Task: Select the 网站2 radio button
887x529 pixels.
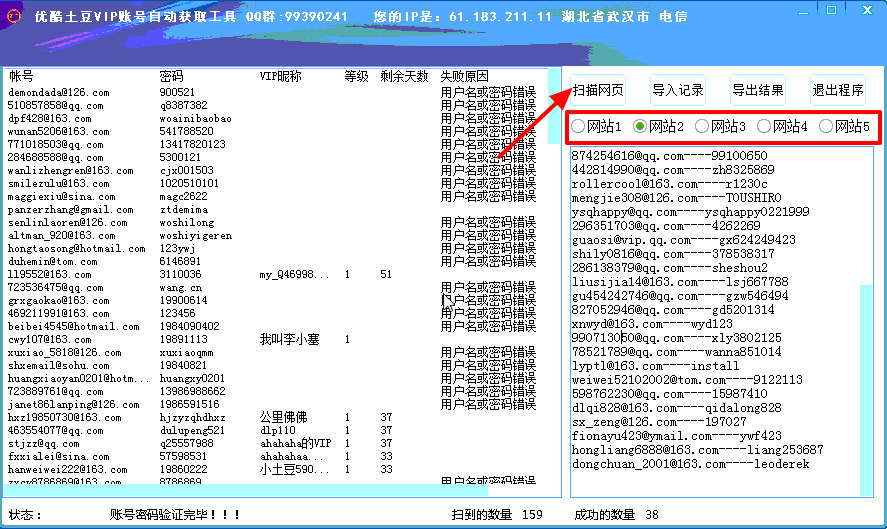Action: pos(658,126)
